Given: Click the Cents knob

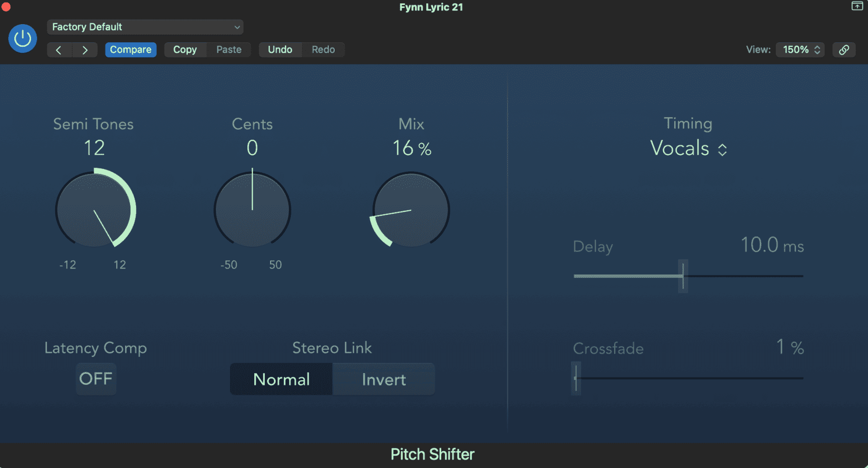Looking at the screenshot, I should coord(252,210).
